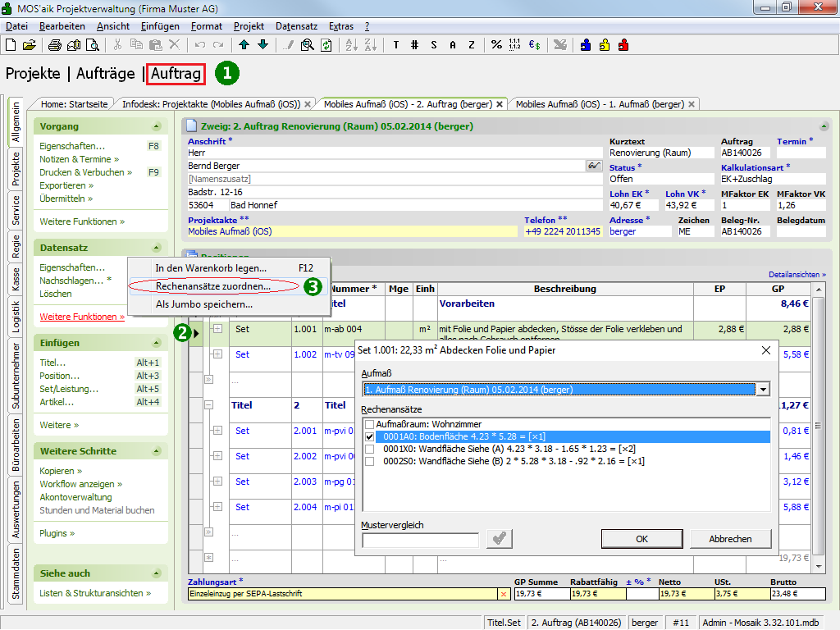Expand the Set 2.001 tree row
This screenshot has width=840, height=630.
pyautogui.click(x=219, y=431)
